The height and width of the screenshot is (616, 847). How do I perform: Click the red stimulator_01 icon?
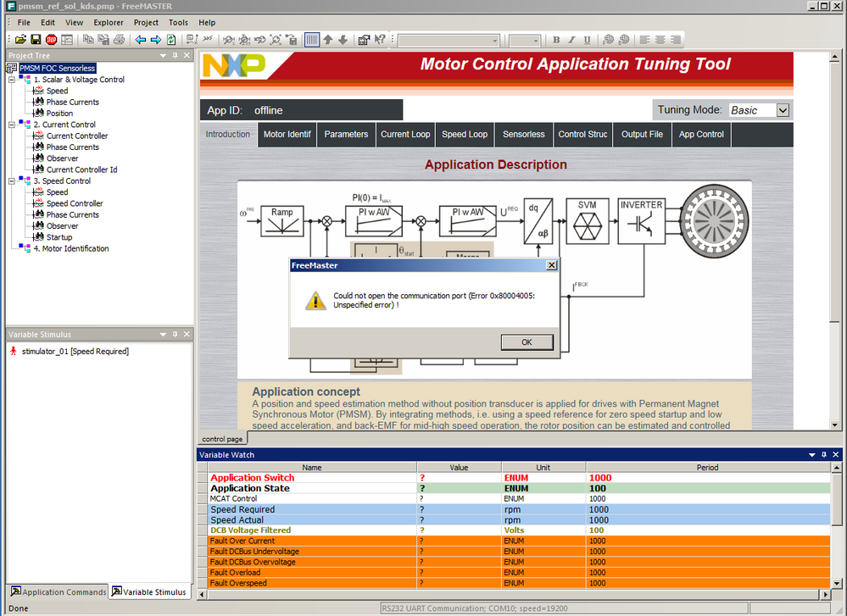click(x=14, y=351)
